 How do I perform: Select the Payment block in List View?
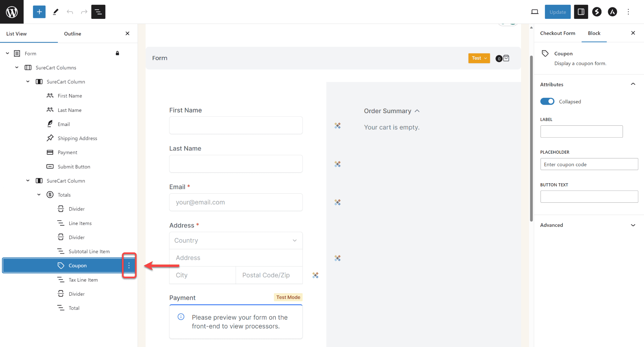(x=67, y=152)
